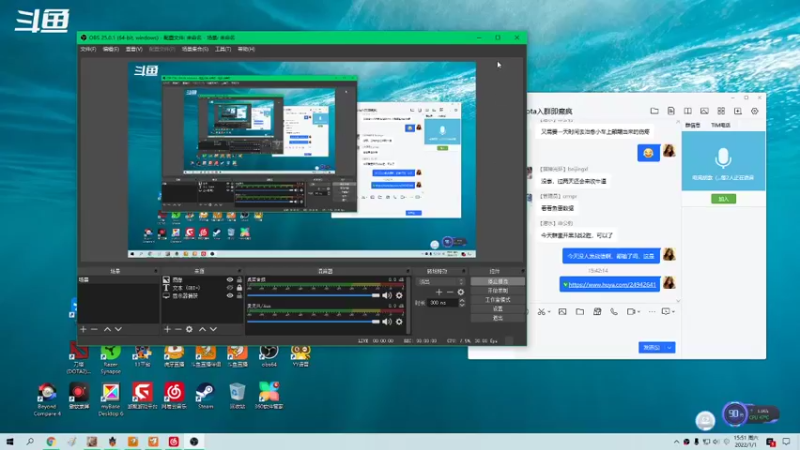The image size is (800, 450).
Task: Move scene up in Scenes panel
Action: (x=107, y=330)
